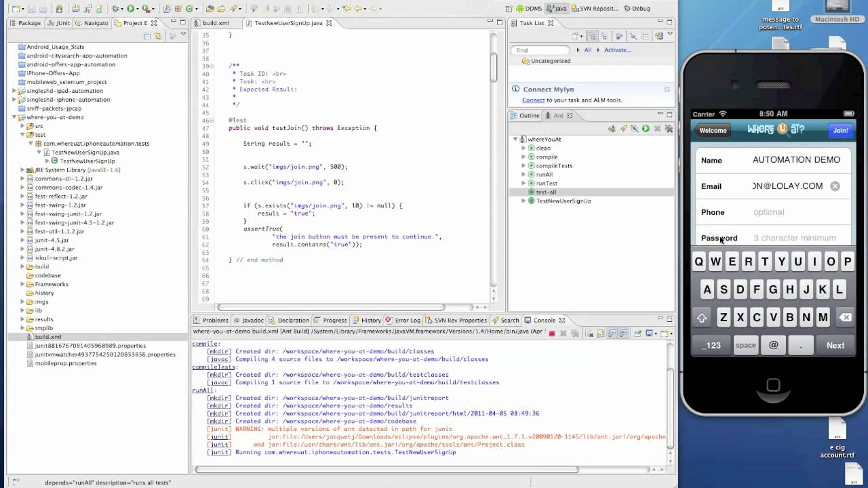
Task: Toggle Scroll Lock in Console toolbar
Action: (x=601, y=333)
